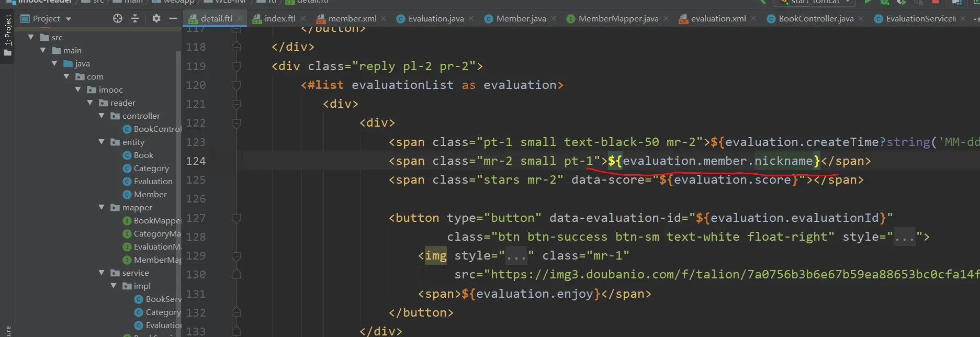
Task: Open Project panel settings gear
Action: tap(156, 19)
